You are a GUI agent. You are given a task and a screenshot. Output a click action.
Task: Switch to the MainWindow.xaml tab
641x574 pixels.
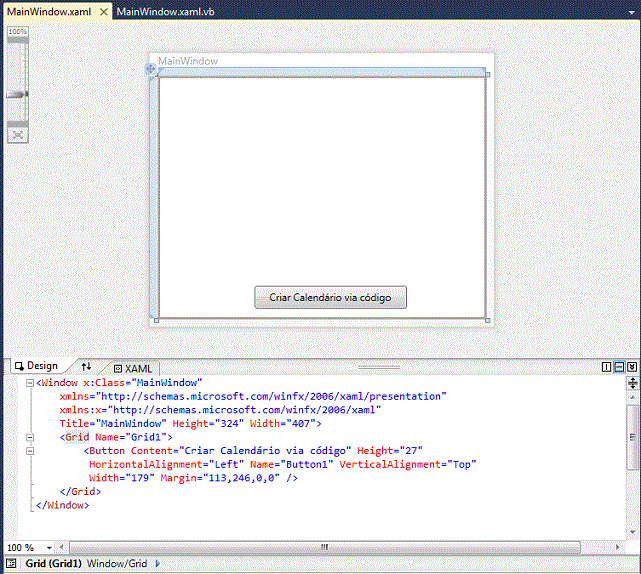[49, 11]
